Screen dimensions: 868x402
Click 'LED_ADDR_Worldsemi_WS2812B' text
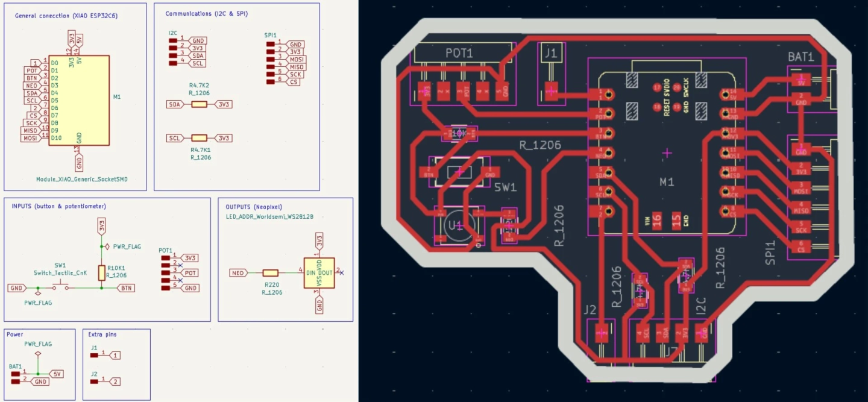coord(269,216)
